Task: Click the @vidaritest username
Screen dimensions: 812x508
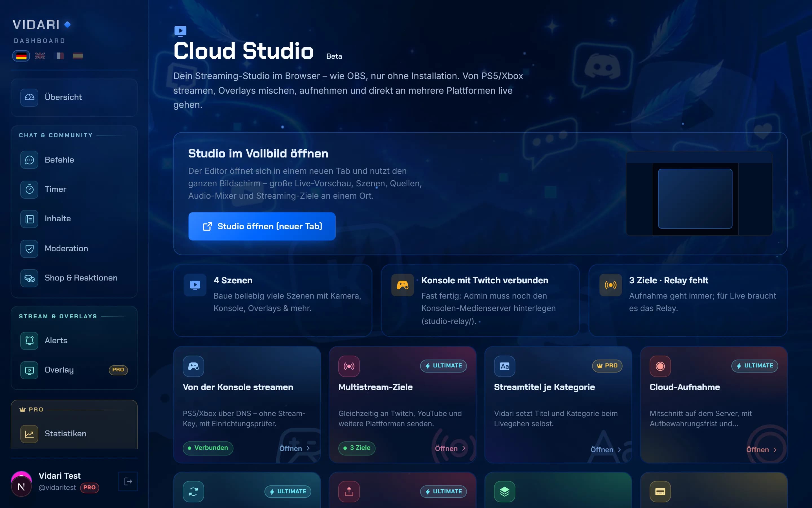Action: 58,487
